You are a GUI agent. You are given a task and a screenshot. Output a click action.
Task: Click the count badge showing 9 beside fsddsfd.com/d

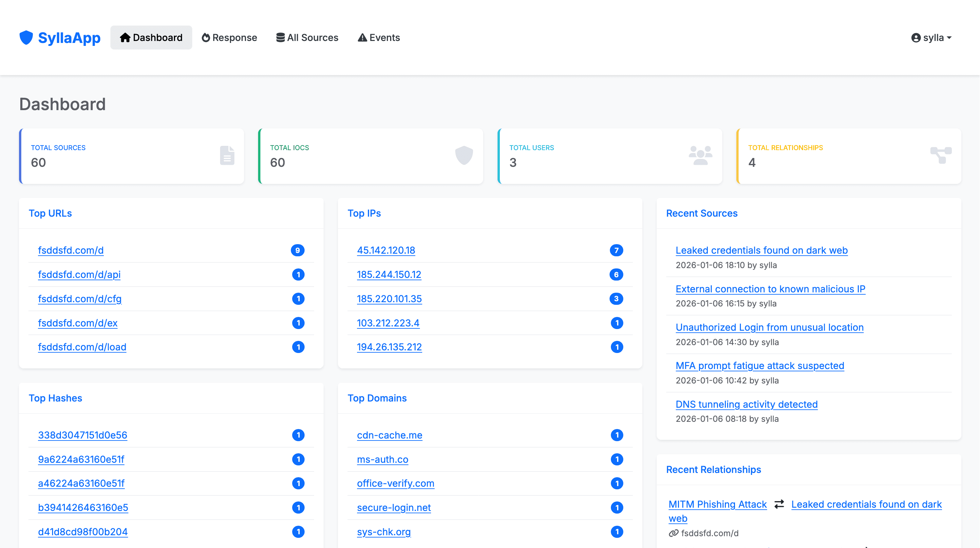click(x=298, y=250)
